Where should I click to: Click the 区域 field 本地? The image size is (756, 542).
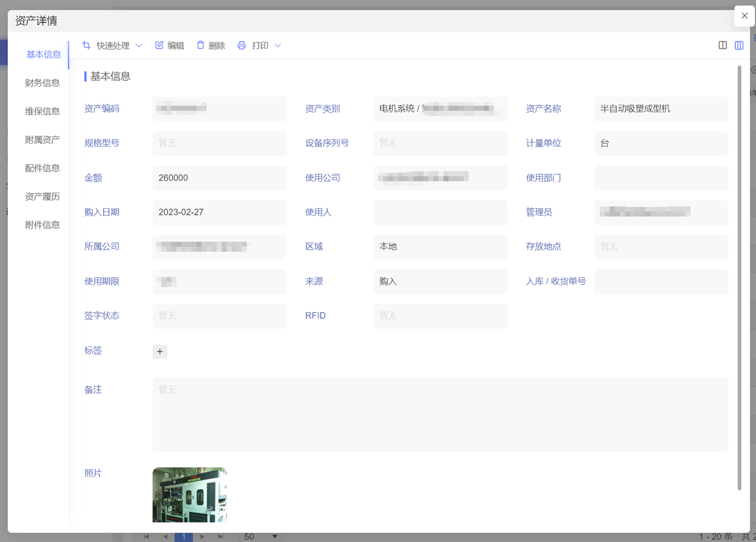[x=440, y=247]
